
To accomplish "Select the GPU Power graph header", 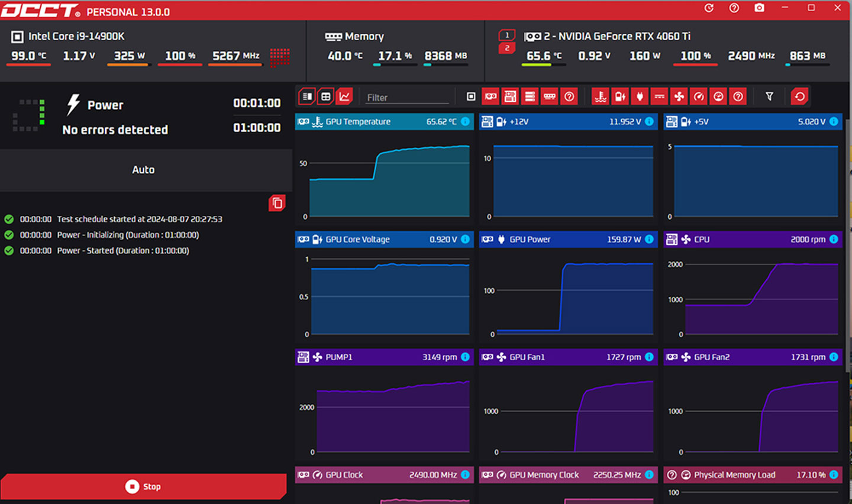I will pyautogui.click(x=568, y=240).
